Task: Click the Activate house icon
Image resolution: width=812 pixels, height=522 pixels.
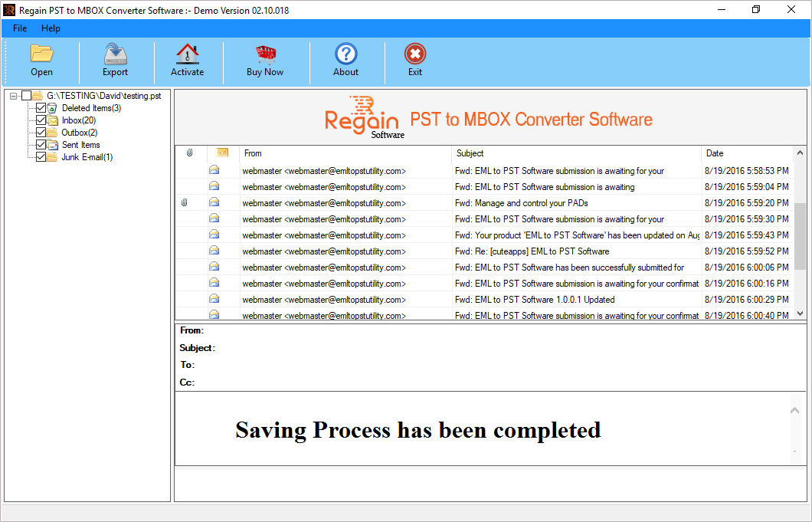Action: pyautogui.click(x=188, y=54)
